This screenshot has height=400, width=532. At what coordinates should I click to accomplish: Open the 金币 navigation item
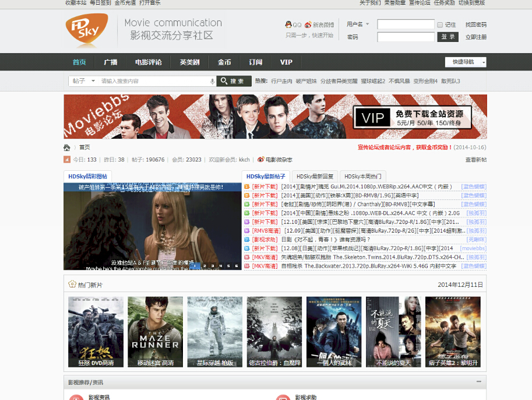coord(224,62)
